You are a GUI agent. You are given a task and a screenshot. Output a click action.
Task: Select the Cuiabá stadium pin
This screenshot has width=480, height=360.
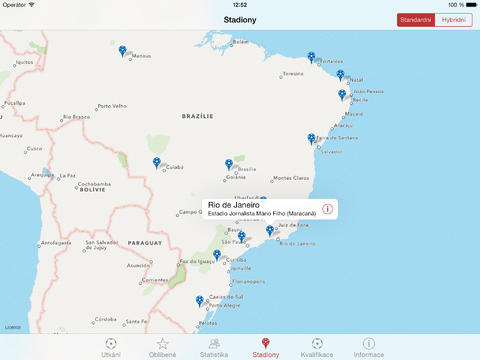pos(157,163)
